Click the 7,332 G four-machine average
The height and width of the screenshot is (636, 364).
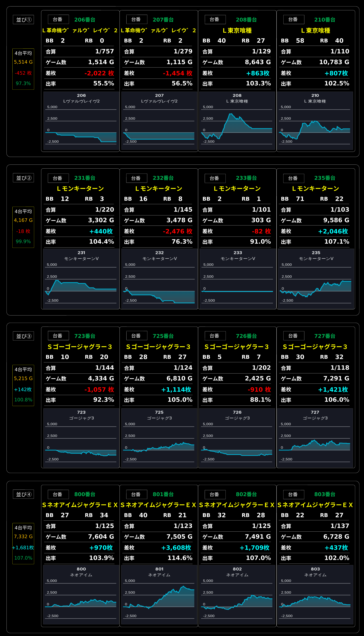point(23,536)
